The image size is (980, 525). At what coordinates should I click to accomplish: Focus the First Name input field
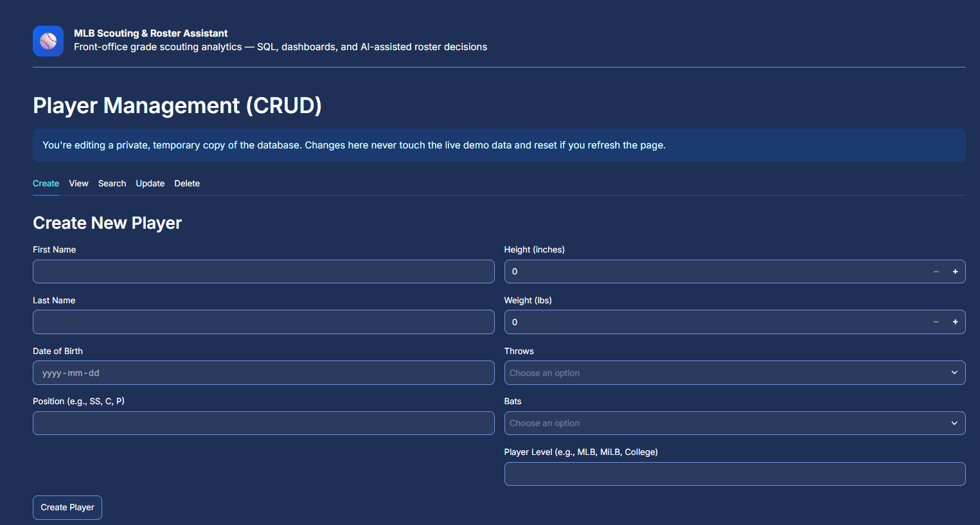click(263, 272)
